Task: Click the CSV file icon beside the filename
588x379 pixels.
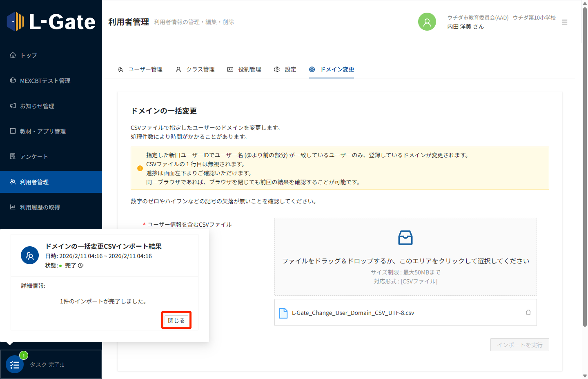Action: tap(283, 313)
